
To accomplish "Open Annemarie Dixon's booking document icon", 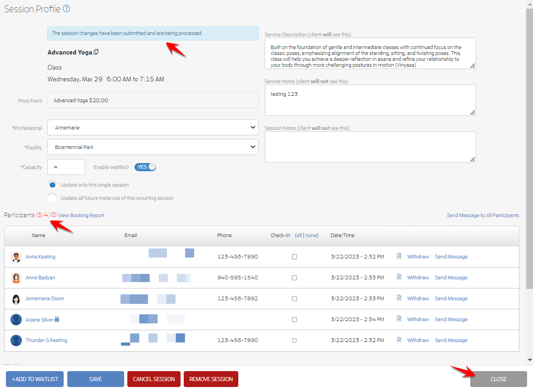I will pos(399,298).
